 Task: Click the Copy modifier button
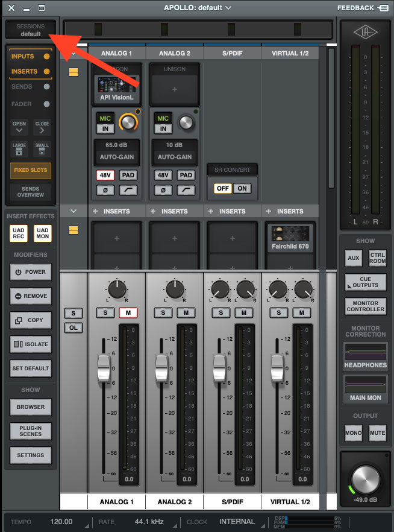pyautogui.click(x=31, y=320)
